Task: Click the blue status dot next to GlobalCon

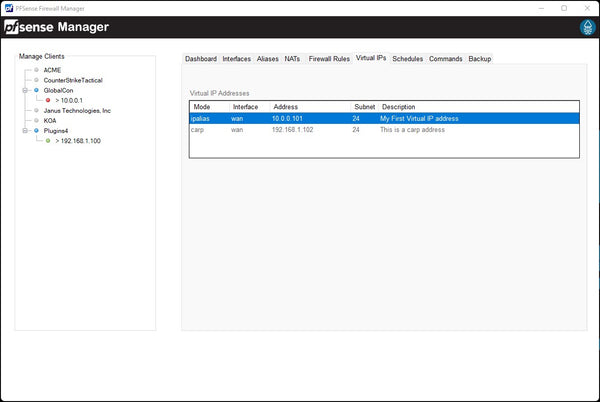Action: 37,90
